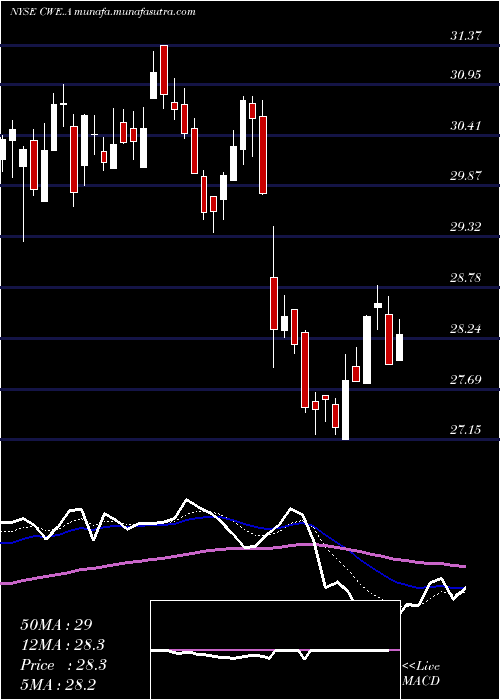Select the 28.24 price axis label
The width and height of the screenshot is (500, 700).
tap(466, 329)
